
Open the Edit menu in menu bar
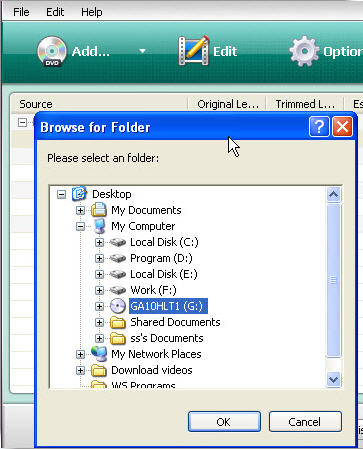[55, 12]
